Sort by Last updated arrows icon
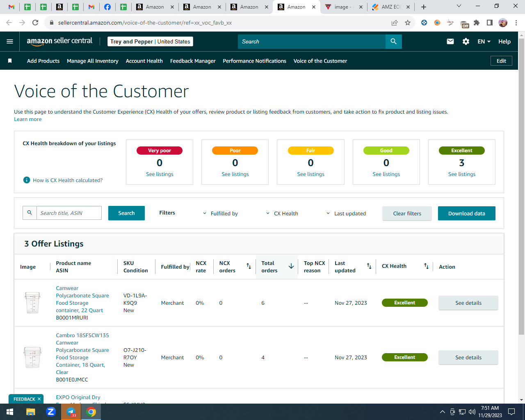The height and width of the screenshot is (420, 525). [369, 266]
